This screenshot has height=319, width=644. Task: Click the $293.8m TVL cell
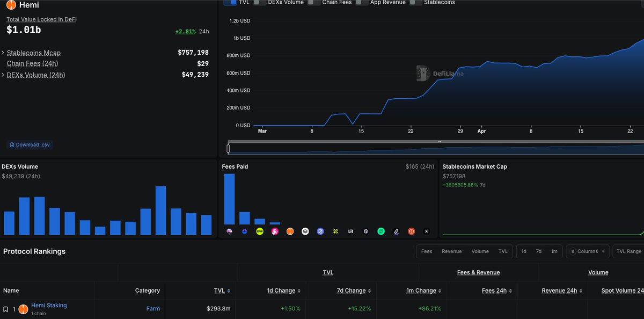(x=218, y=309)
